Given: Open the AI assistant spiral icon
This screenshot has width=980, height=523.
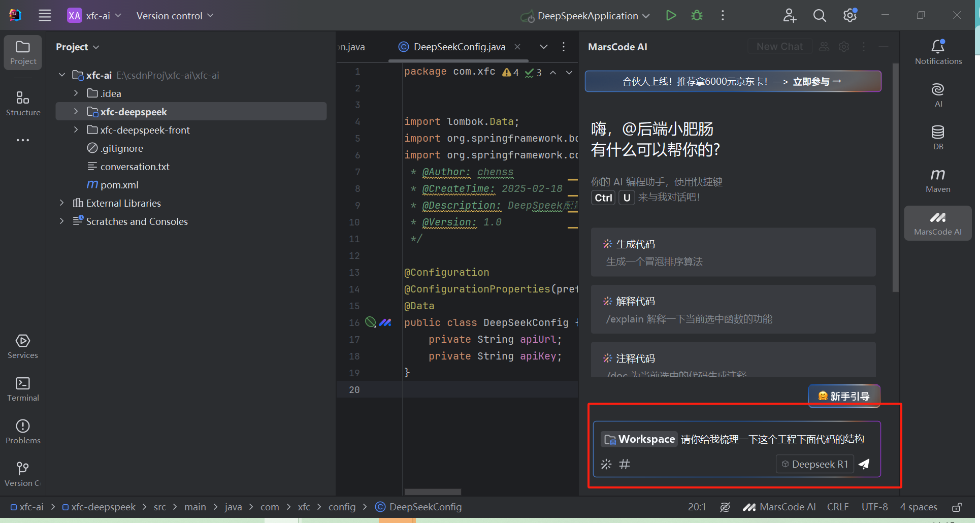Looking at the screenshot, I should tap(938, 95).
